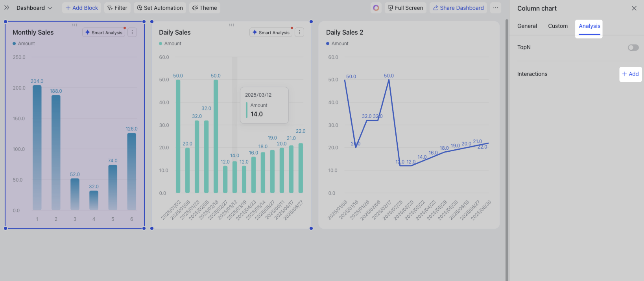
Task: Click the dashboard vertical scrollbar
Action: click(507, 149)
